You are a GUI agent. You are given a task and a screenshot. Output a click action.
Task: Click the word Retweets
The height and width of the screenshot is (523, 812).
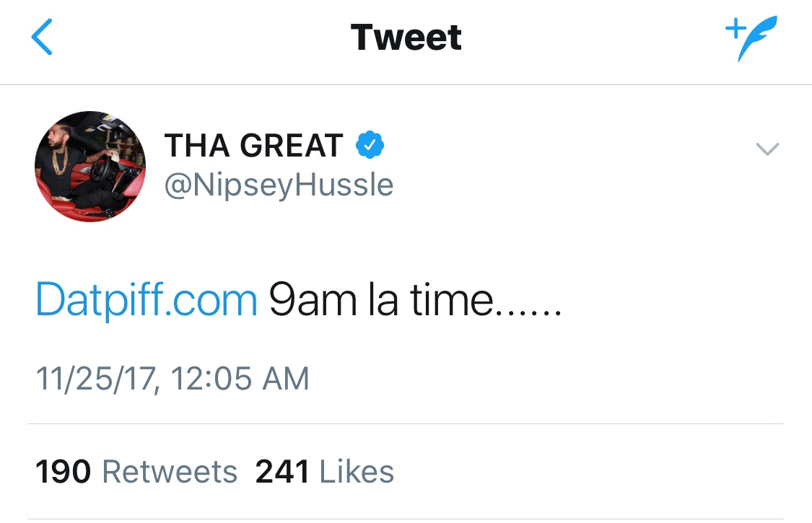(170, 472)
